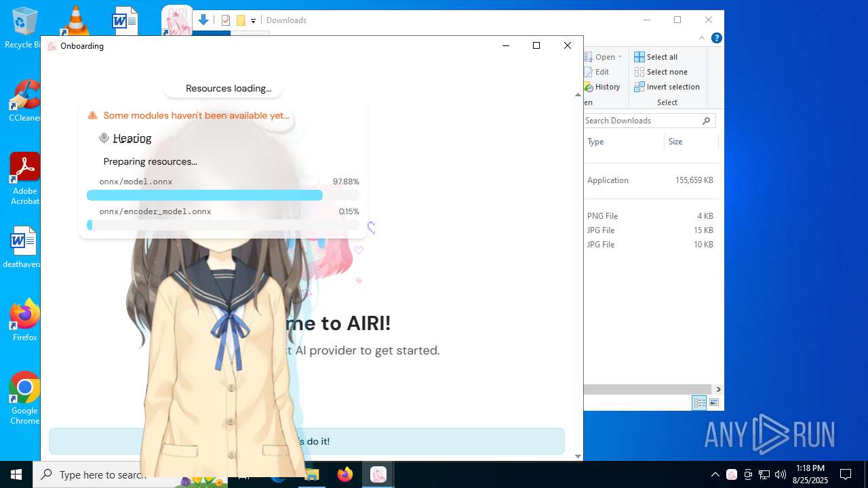Minimize the Onboarding window
This screenshot has width=868, height=488.
(x=505, y=45)
